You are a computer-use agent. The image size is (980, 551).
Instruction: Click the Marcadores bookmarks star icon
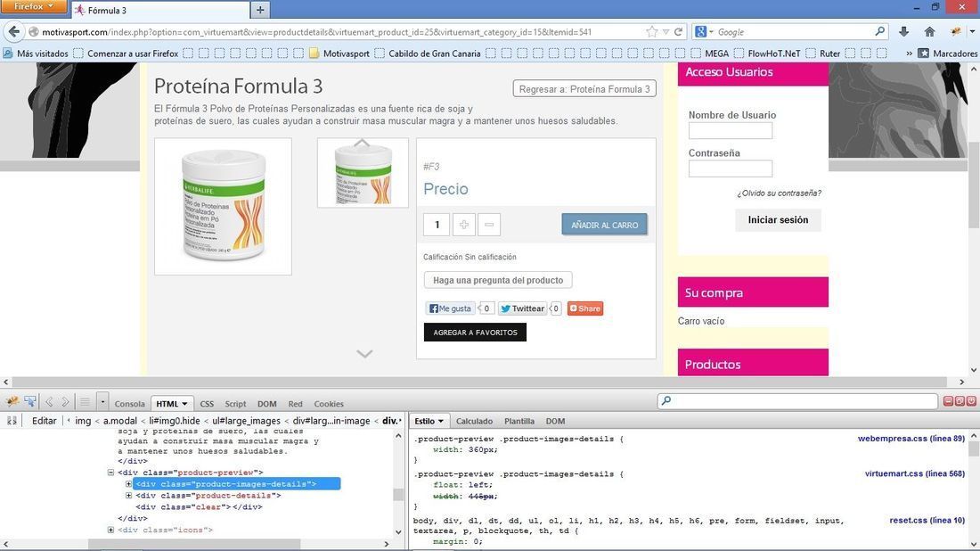[x=924, y=53]
